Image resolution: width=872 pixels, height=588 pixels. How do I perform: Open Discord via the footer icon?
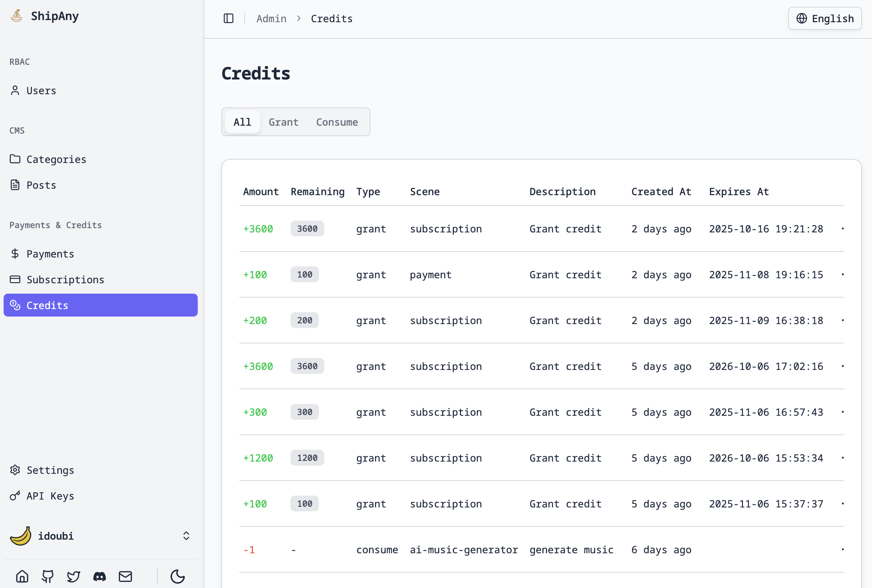coord(99,577)
